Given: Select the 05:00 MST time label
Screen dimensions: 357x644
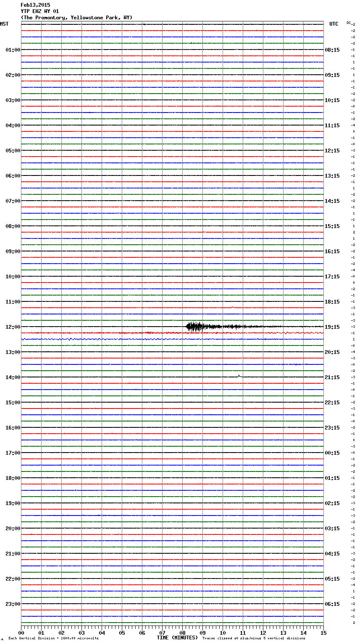Looking at the screenshot, I should click(x=13, y=151).
